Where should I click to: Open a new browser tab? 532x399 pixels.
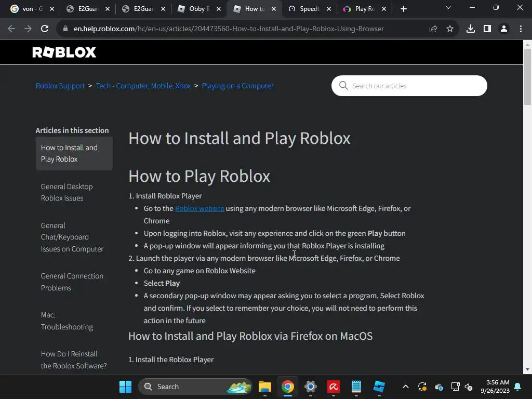(403, 9)
